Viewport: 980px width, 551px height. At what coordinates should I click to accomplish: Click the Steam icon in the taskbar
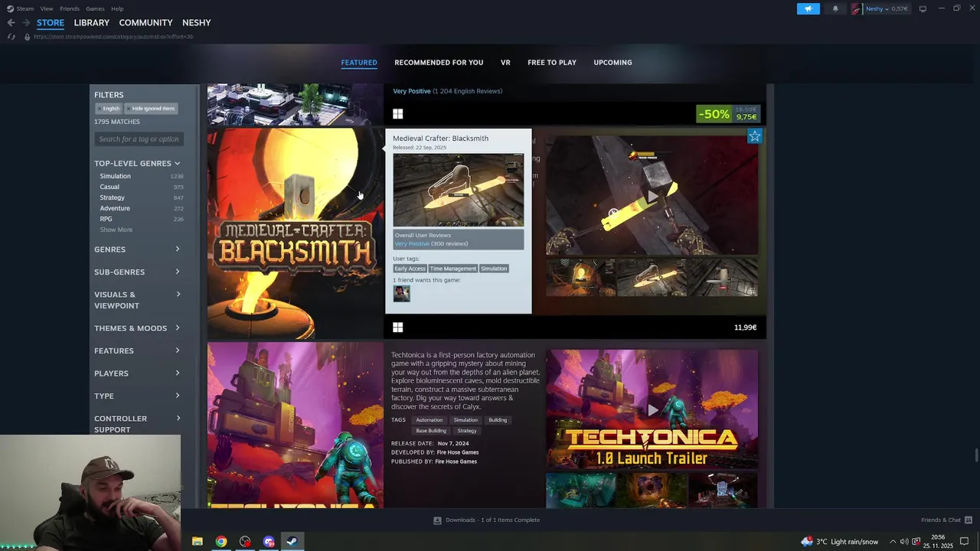coord(292,541)
